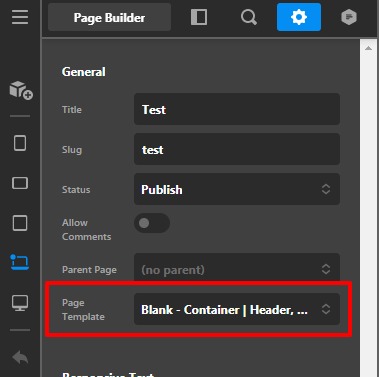The image size is (379, 377).
Task: Click the hexagon notes icon
Action: 349,17
